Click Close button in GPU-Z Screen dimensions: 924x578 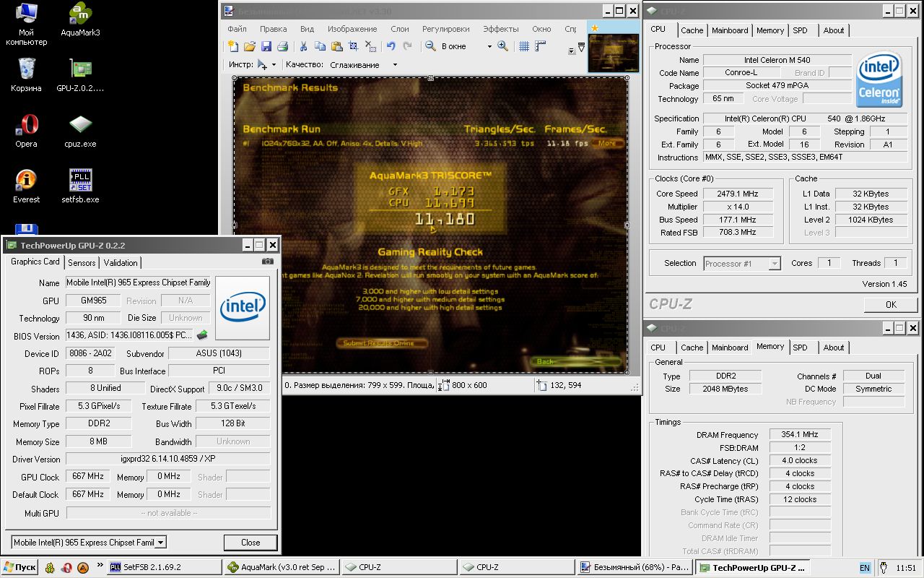[250, 543]
